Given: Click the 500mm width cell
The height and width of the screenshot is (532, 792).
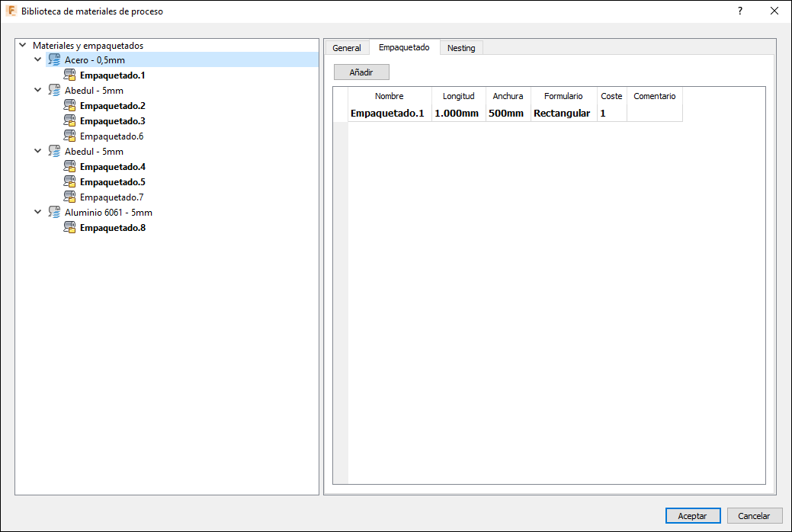Looking at the screenshot, I should pyautogui.click(x=508, y=113).
